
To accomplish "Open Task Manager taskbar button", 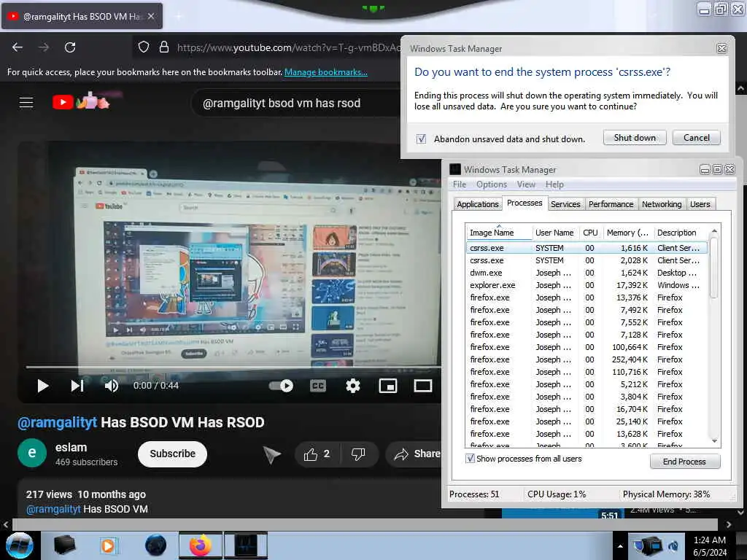I will click(245, 545).
